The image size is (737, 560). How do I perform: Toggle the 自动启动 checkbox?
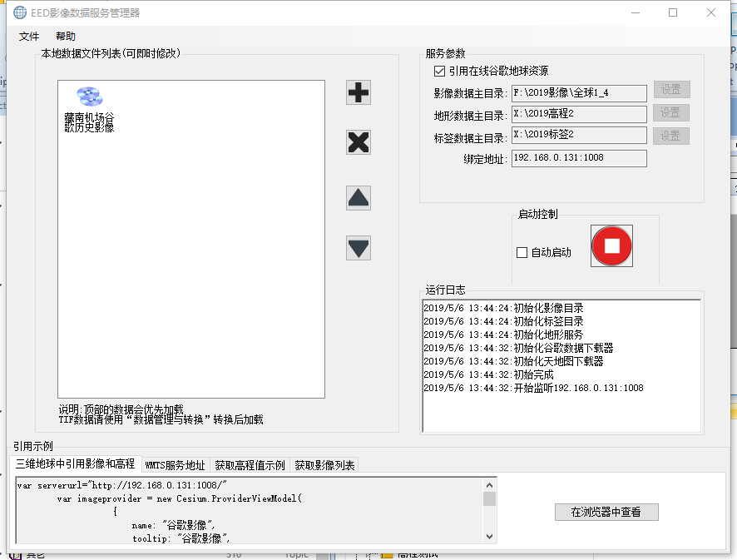tap(522, 252)
